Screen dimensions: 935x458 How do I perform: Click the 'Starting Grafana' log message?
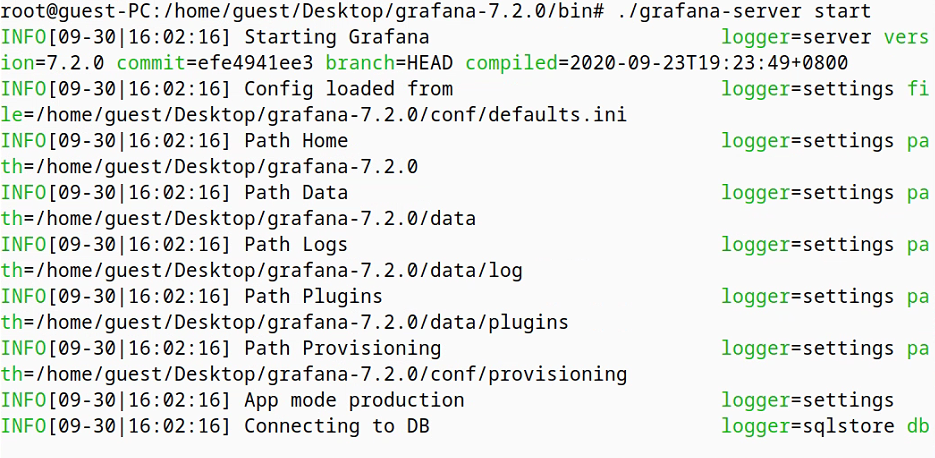[331, 37]
